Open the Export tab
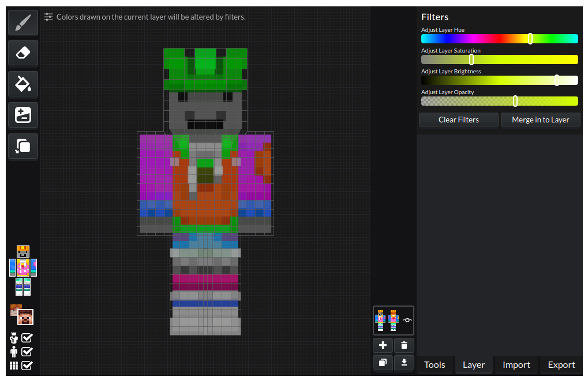Viewport: 588px width, 380px height. (x=561, y=364)
